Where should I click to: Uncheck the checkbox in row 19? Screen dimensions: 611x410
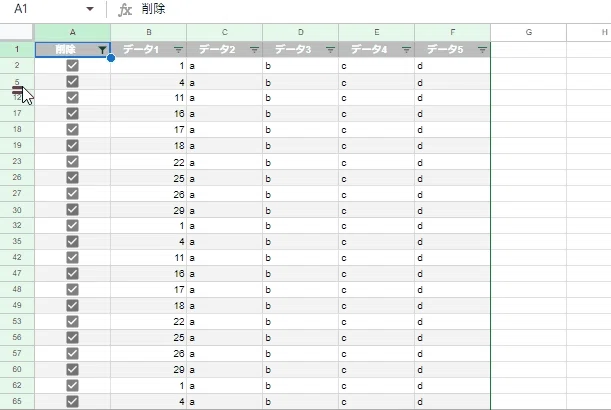pos(72,145)
